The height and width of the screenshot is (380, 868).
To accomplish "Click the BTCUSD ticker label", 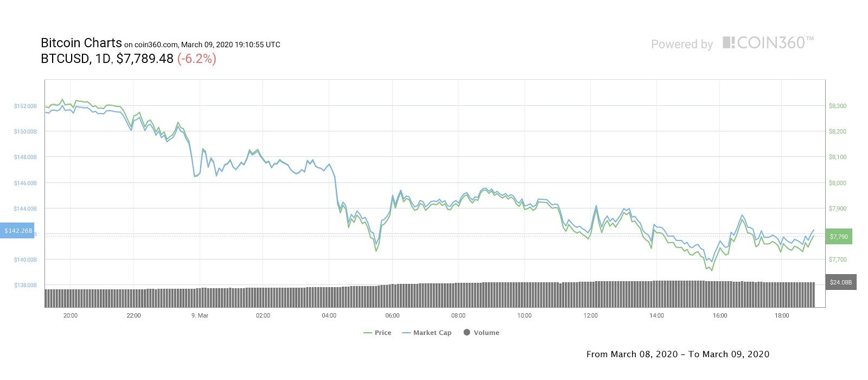I will coord(65,59).
